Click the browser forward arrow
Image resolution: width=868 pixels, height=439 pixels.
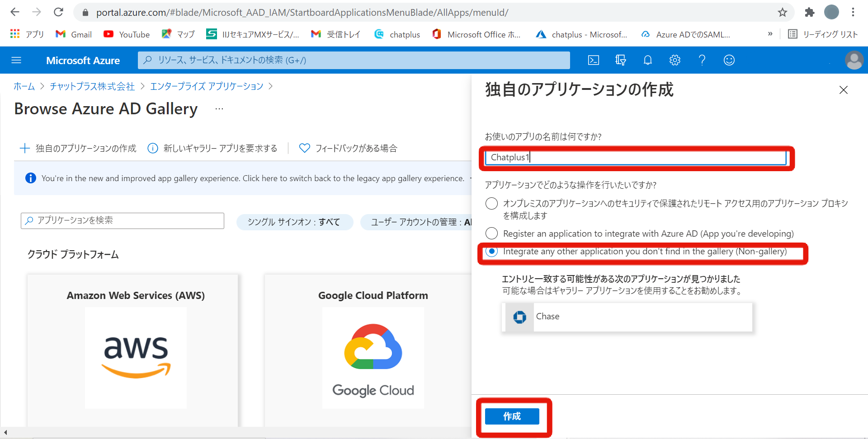[x=37, y=12]
